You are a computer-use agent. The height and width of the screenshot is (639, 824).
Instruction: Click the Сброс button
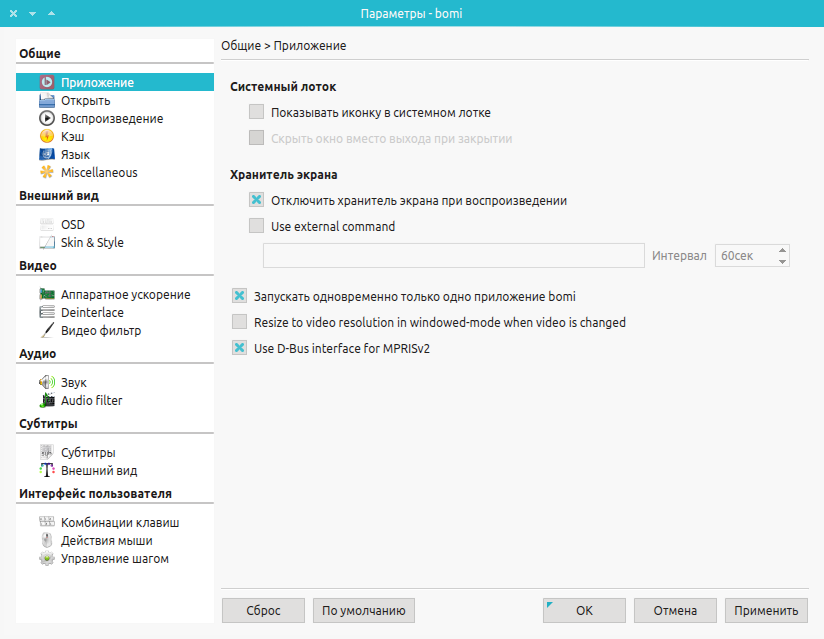click(263, 610)
